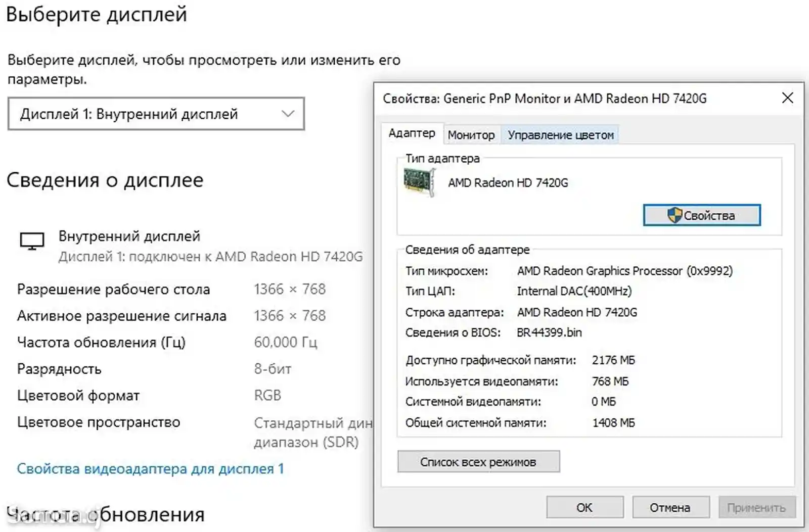The width and height of the screenshot is (809, 532).
Task: Open Свойства видеоадаптера для дисплея 1 link
Action: (x=150, y=469)
